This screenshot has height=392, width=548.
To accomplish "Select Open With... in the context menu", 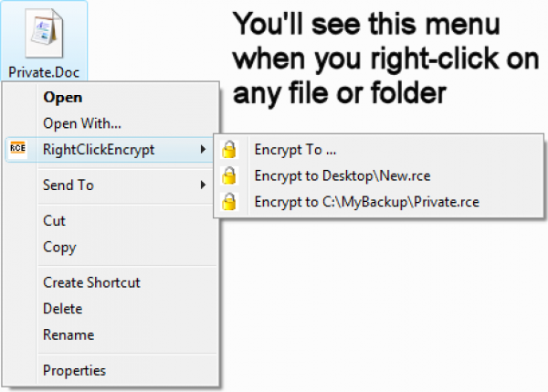I will click(x=81, y=123).
